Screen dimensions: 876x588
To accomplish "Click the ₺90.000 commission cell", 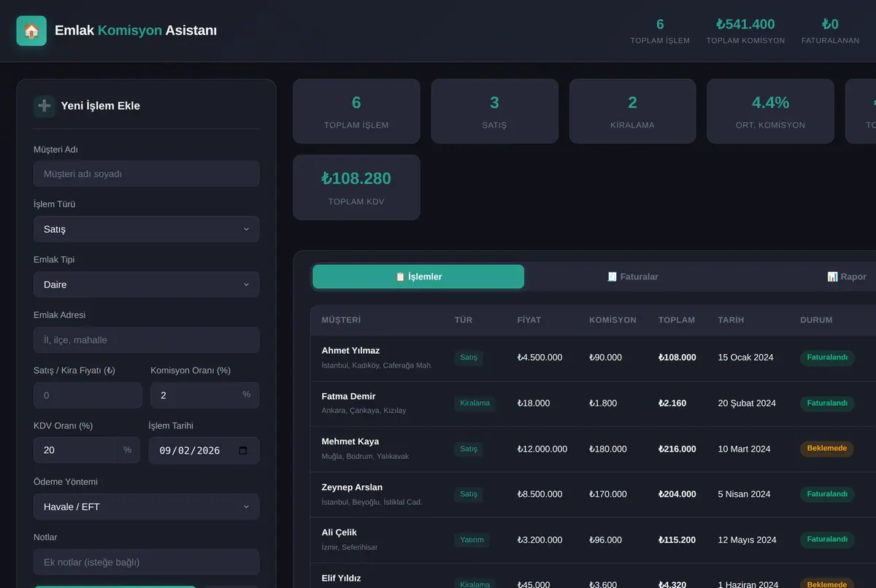I will [606, 357].
